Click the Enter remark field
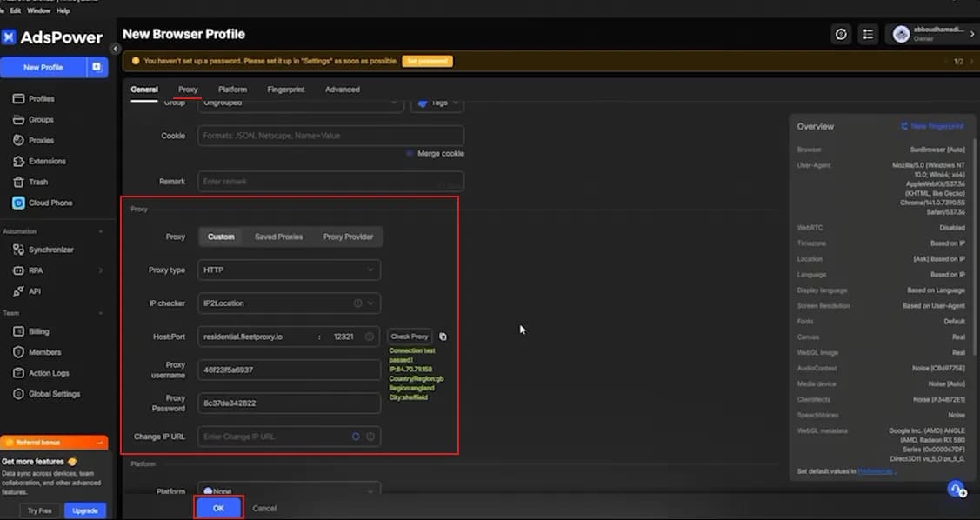This screenshot has height=520, width=980. point(330,181)
